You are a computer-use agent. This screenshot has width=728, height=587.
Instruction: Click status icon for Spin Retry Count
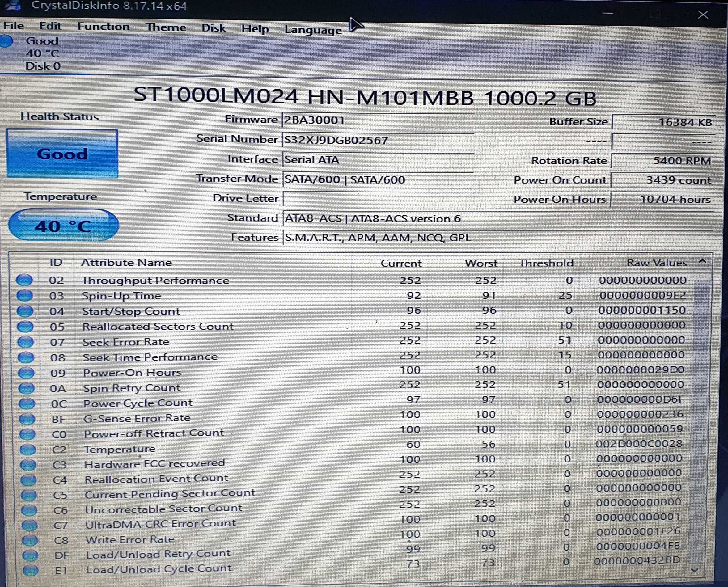(27, 388)
